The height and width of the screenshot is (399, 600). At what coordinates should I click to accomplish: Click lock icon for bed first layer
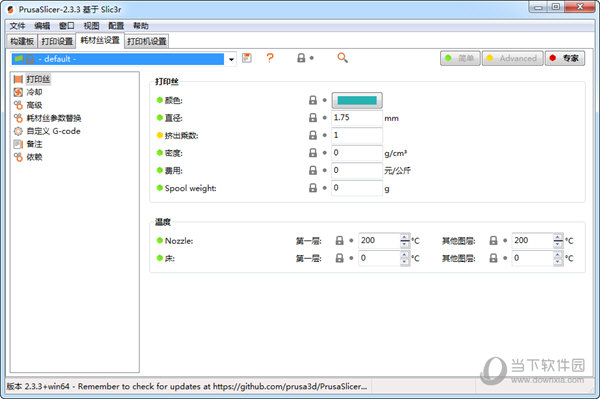click(x=339, y=258)
